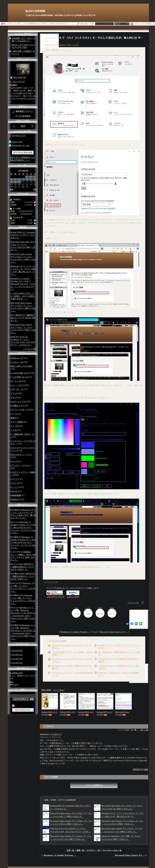
Task: Open the ランダム link in top bar
Action: point(17,24)
